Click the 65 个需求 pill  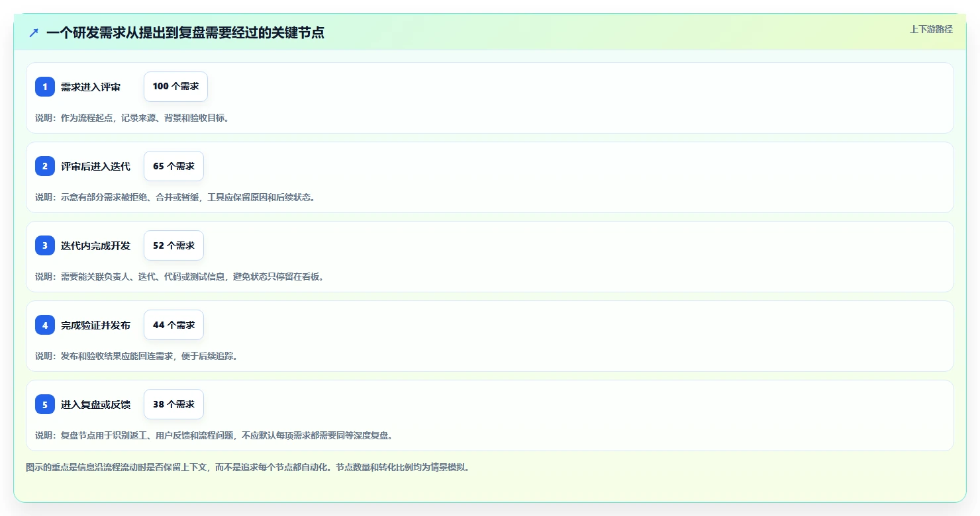[x=173, y=166]
